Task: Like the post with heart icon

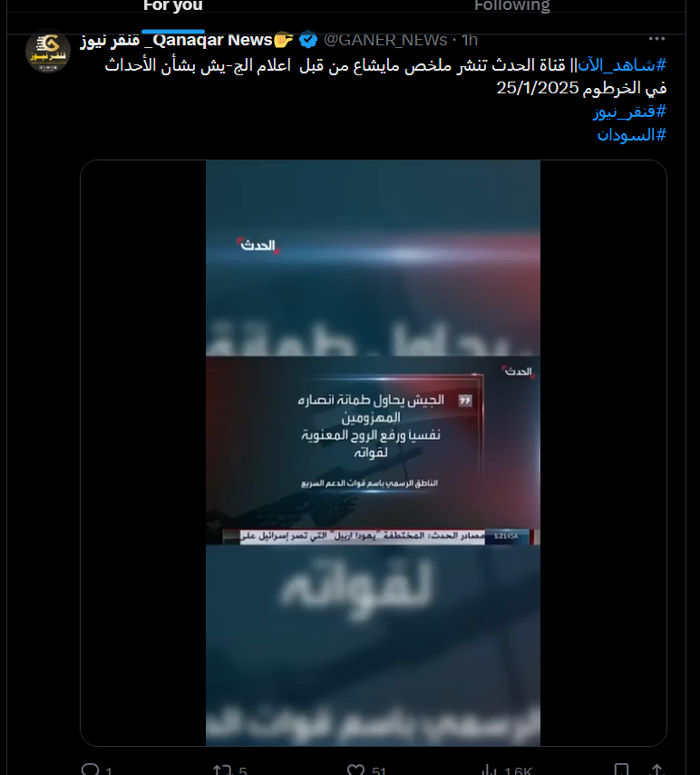Action: point(356,769)
